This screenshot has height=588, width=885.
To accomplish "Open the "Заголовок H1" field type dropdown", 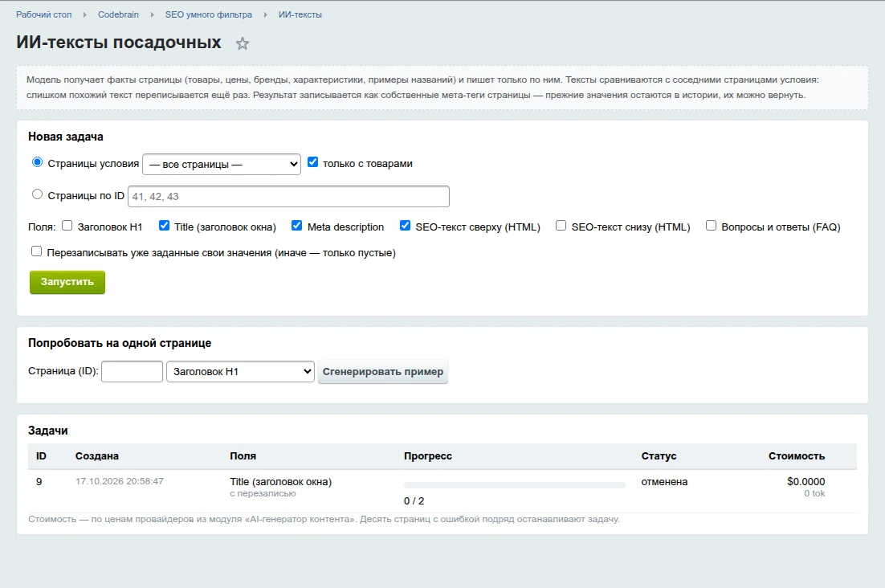I will tap(240, 371).
